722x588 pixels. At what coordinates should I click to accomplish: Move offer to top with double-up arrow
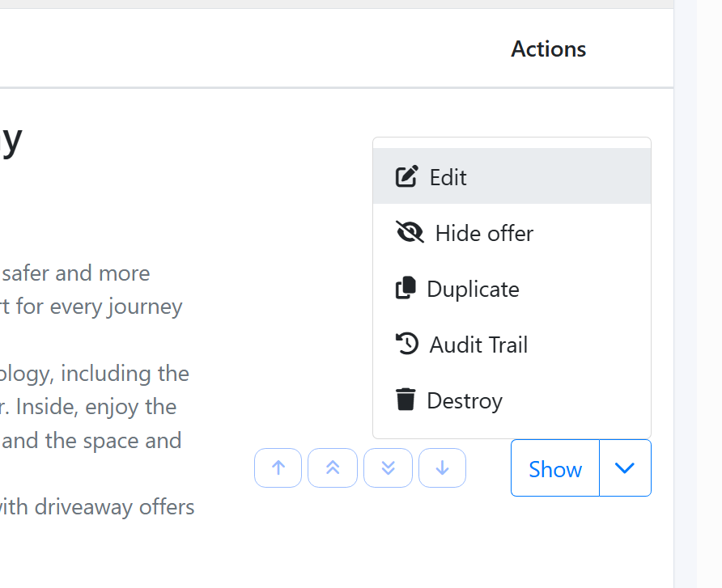pyautogui.click(x=333, y=468)
